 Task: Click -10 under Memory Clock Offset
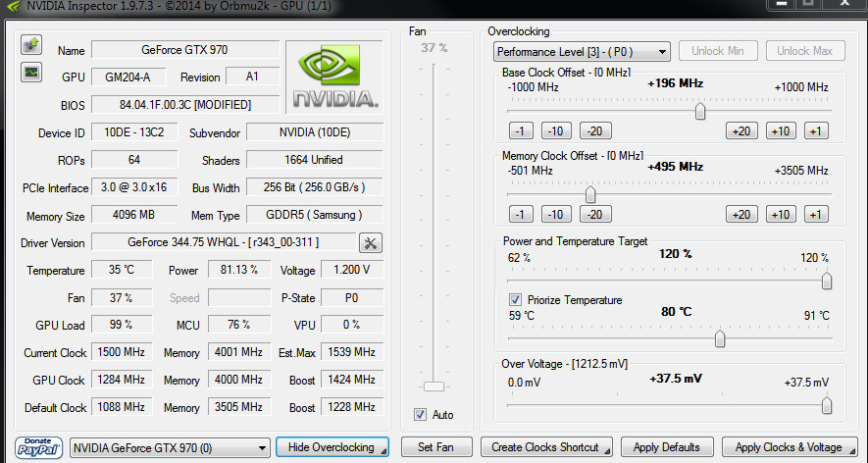click(x=556, y=214)
